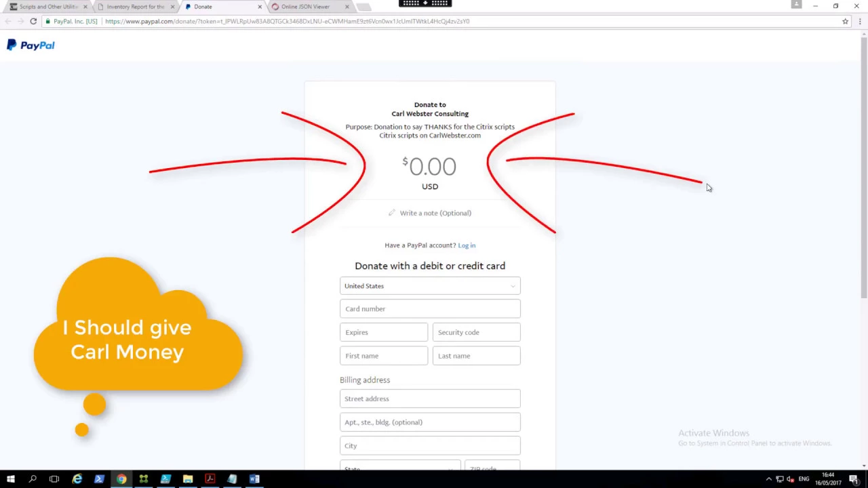Close the Scripts and Other Utilities tab
The width and height of the screenshot is (868, 488).
pyautogui.click(x=85, y=7)
